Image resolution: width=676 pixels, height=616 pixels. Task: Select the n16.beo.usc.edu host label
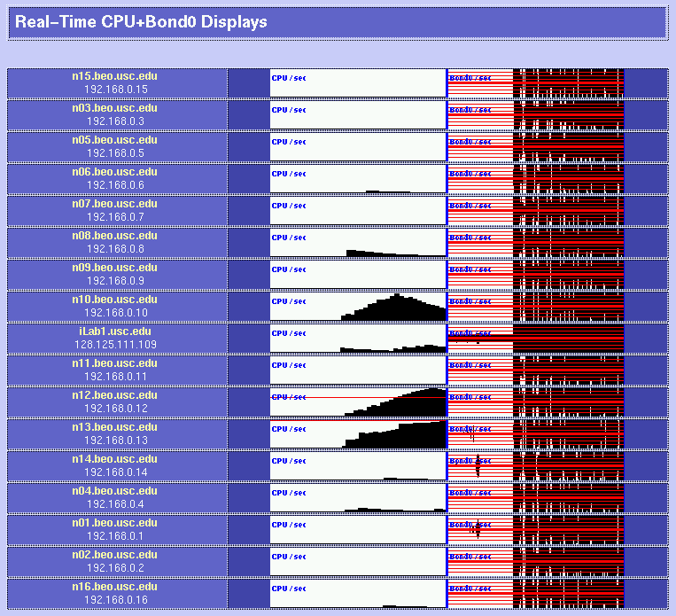pos(115,587)
